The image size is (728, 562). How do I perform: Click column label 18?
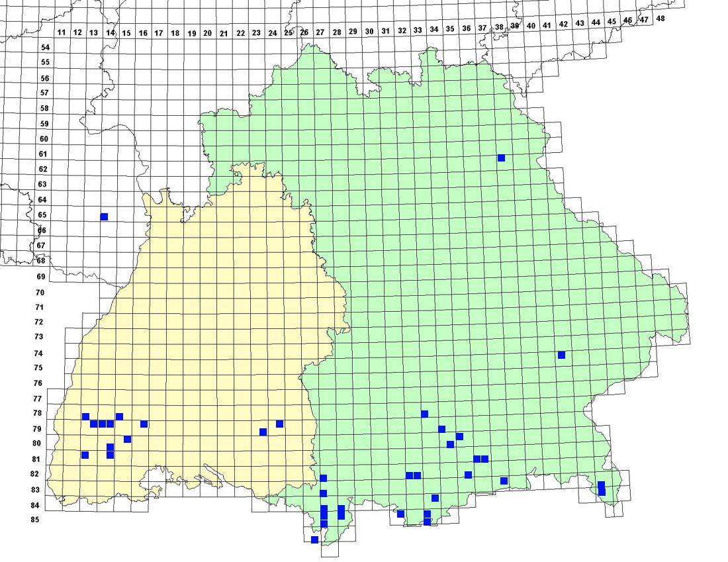[175, 33]
